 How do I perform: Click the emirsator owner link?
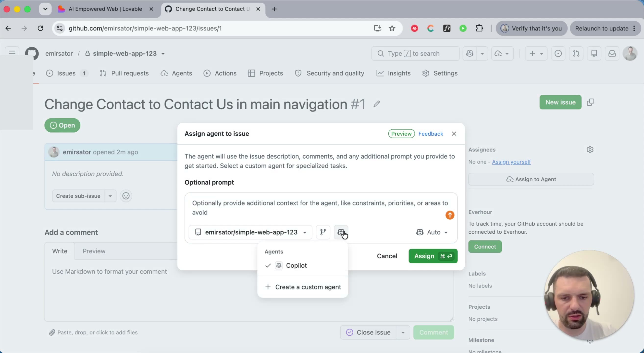click(59, 53)
